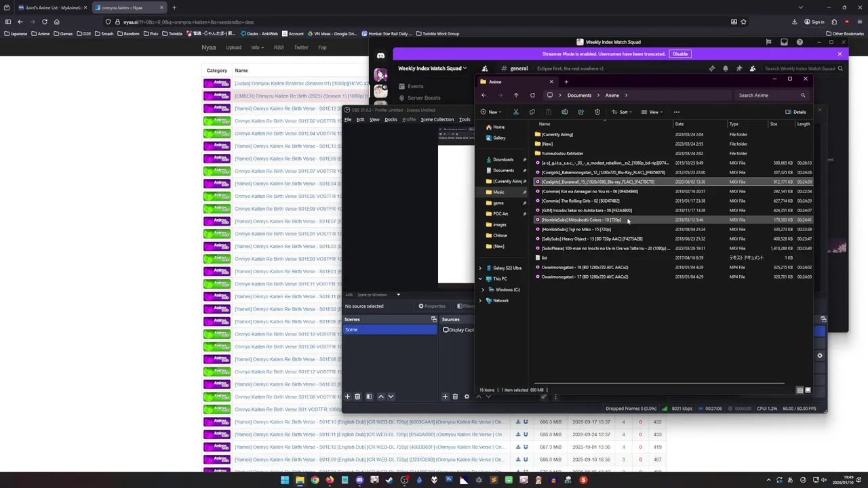
Task: Toggle the Details pane in Explorer
Action: [796, 112]
